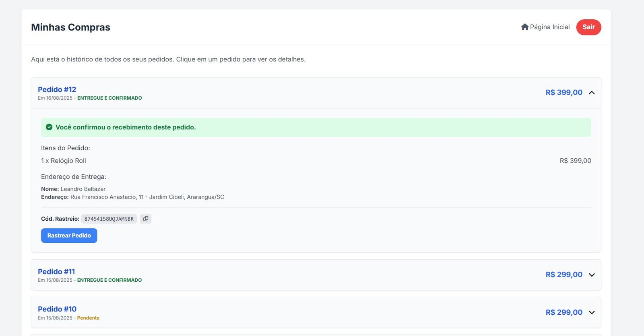The height and width of the screenshot is (336, 644).
Task: Click the Pedido #10 title
Action: (57, 309)
